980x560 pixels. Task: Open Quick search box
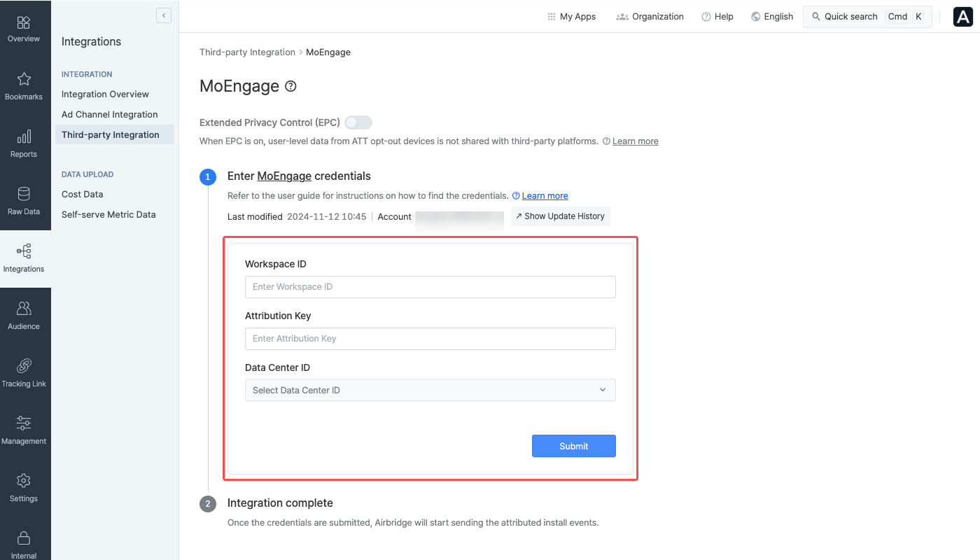click(867, 17)
